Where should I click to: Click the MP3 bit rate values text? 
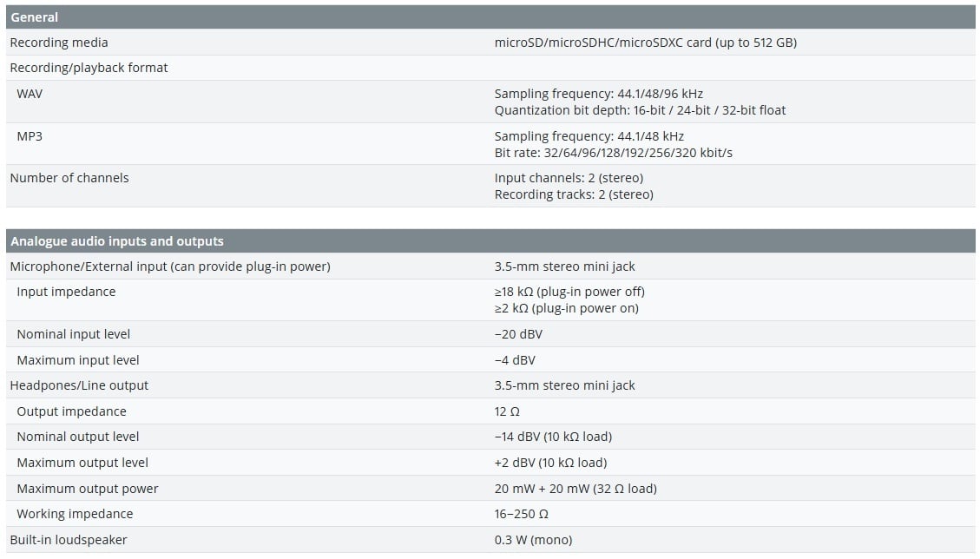613,153
